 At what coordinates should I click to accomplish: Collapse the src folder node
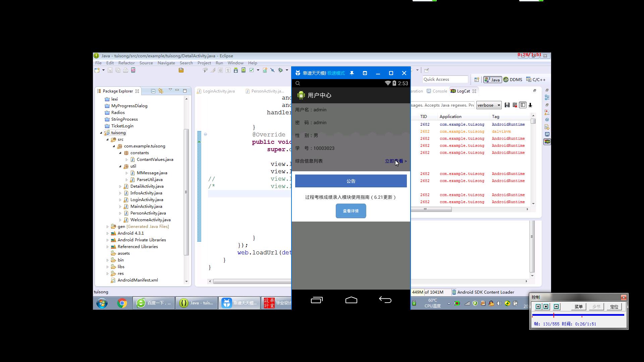tap(107, 139)
